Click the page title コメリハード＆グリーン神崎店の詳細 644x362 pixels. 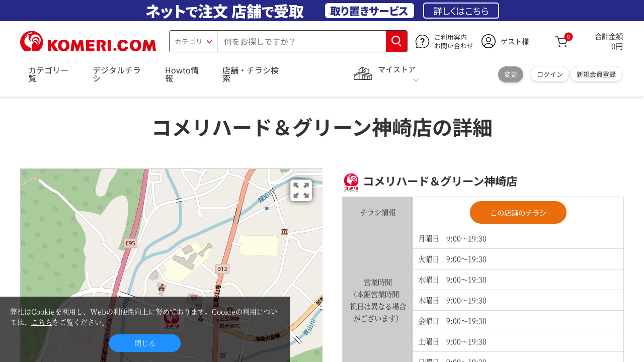pyautogui.click(x=322, y=128)
